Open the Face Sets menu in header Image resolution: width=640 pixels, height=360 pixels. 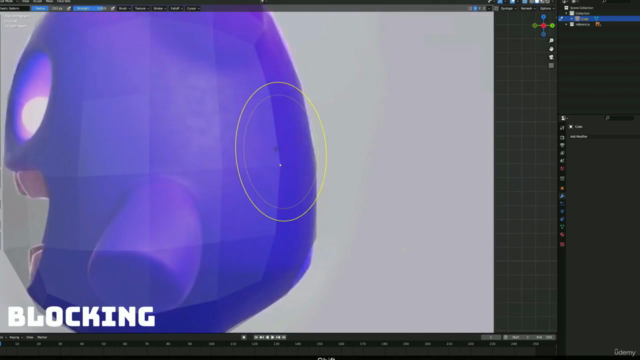pos(64,2)
